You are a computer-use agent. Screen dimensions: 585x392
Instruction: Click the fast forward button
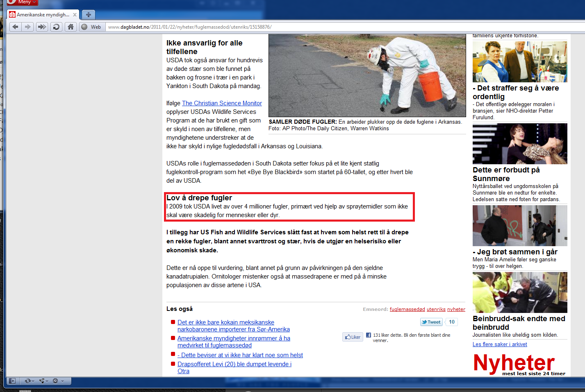click(42, 27)
